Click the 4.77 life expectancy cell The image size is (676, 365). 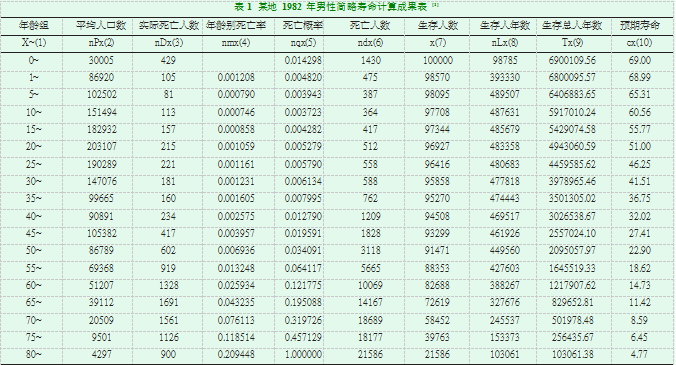(x=640, y=354)
